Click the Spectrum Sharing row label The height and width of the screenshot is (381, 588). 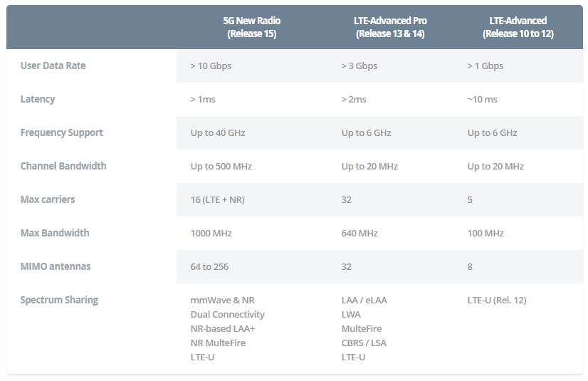coord(59,300)
